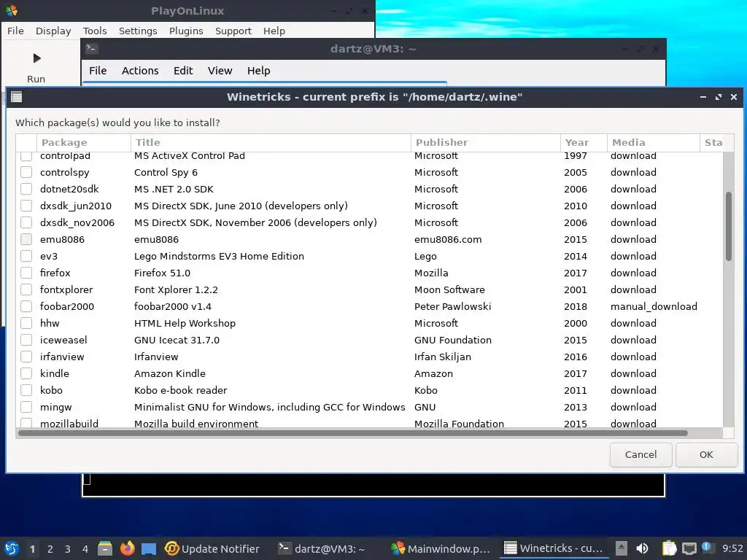Sort by the Media column header
Screen dimensions: 747x560
[653, 142]
